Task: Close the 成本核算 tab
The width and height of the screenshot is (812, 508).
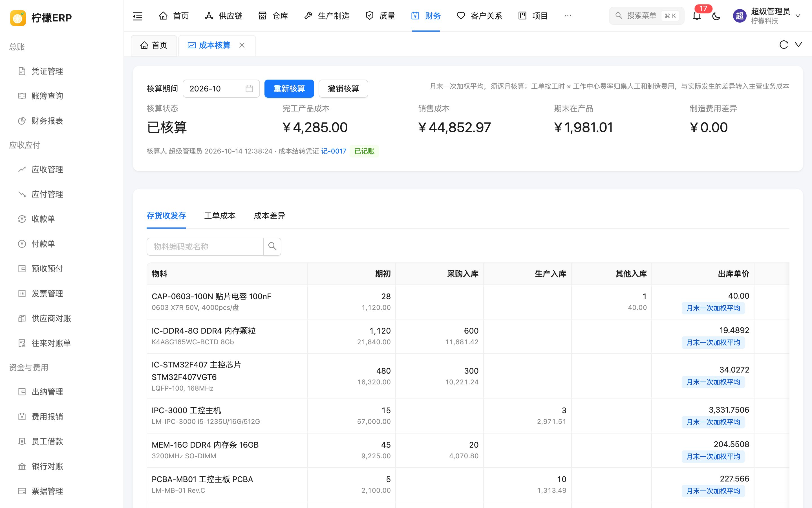Action: coord(242,45)
